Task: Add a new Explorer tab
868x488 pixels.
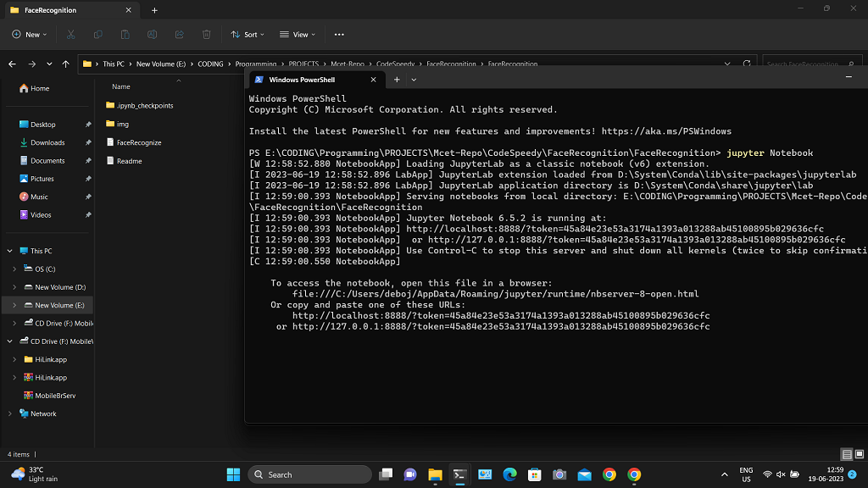Action: (x=154, y=10)
